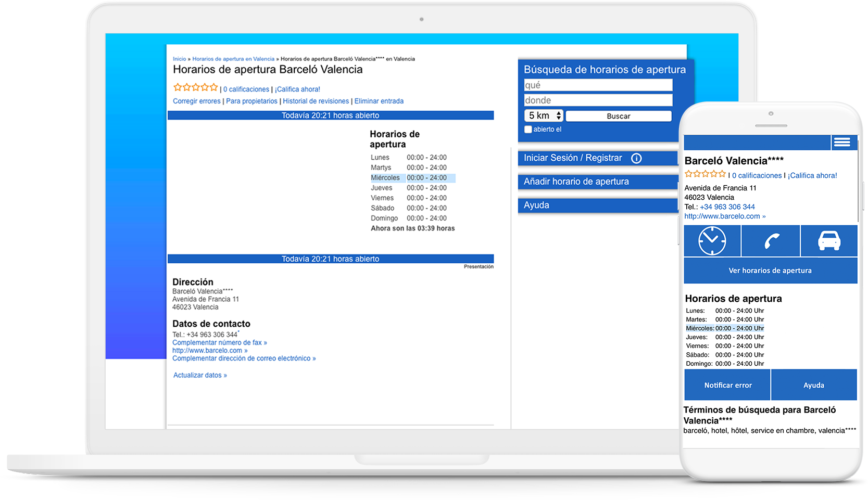Tap the clock opening-hours icon on phone
Image resolution: width=868 pixels, height=500 pixels.
click(712, 241)
